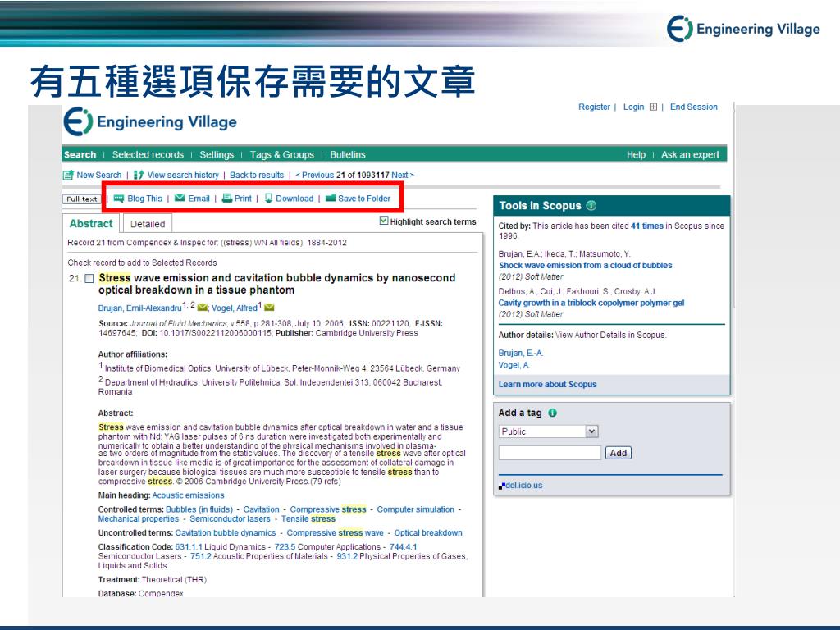Open Tags & Groups menu
Viewport: 840px width, 630px height.
coord(282,154)
